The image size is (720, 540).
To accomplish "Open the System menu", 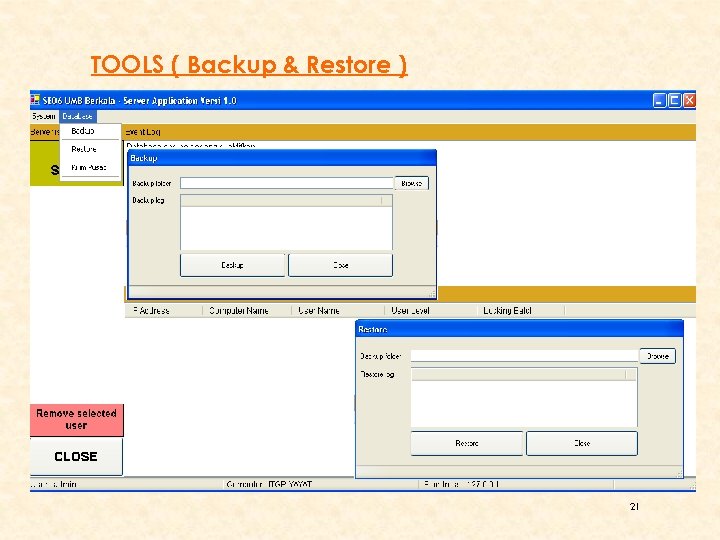I will (44, 116).
